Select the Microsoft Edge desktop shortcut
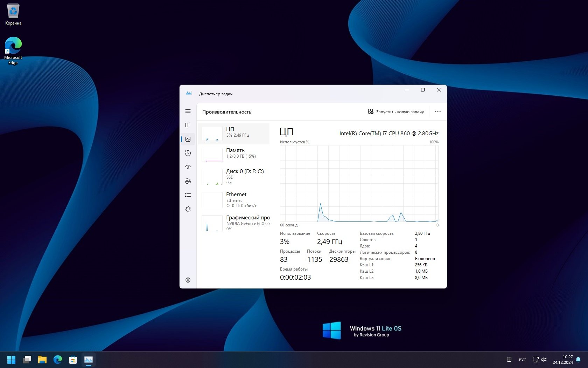Viewport: 588px width, 368px height. click(x=13, y=51)
